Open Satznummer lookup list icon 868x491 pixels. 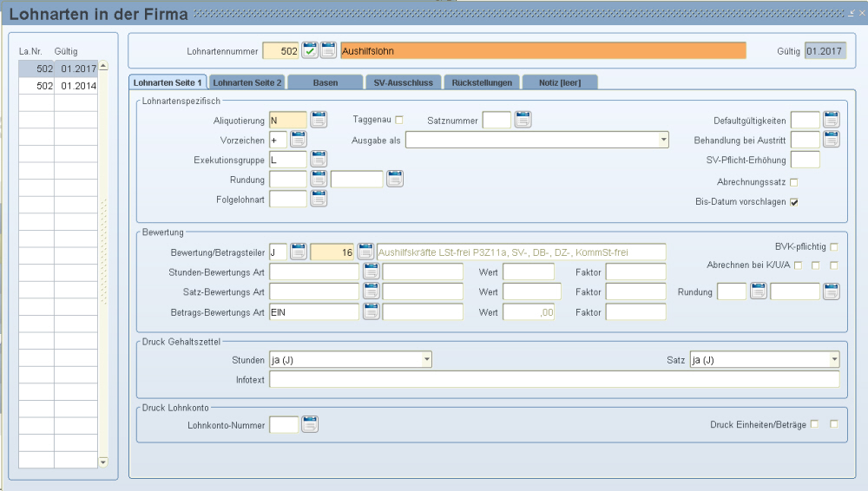click(x=523, y=120)
